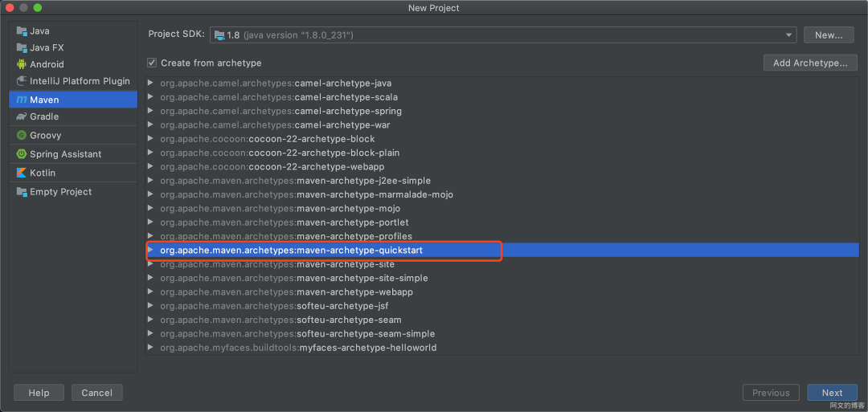Click the Java FX icon in sidebar

pyautogui.click(x=22, y=48)
